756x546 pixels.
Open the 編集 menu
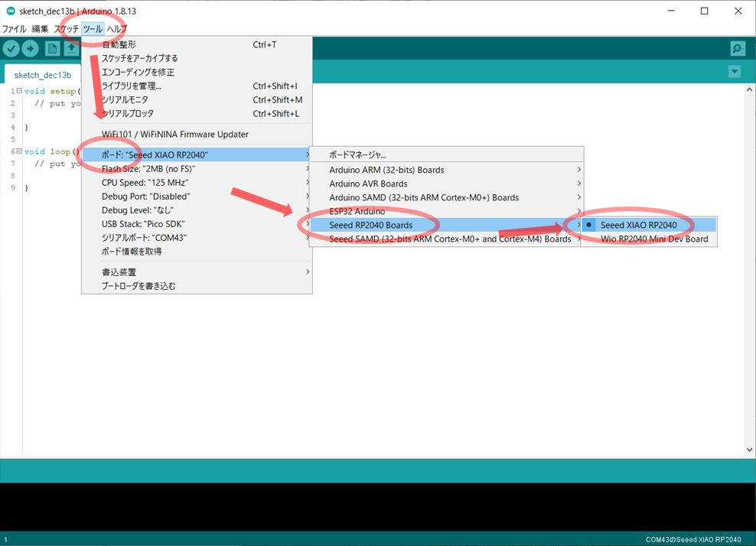coord(40,29)
